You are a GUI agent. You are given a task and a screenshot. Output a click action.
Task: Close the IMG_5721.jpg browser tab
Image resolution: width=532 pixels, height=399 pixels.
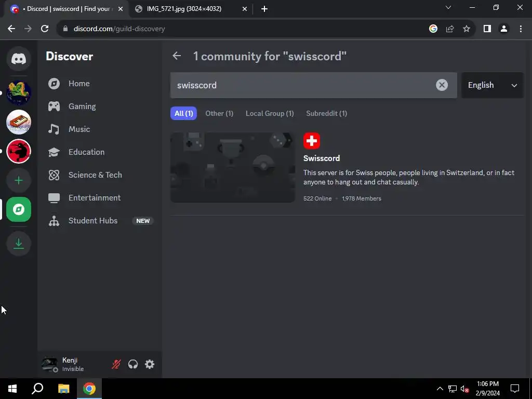[x=245, y=9]
